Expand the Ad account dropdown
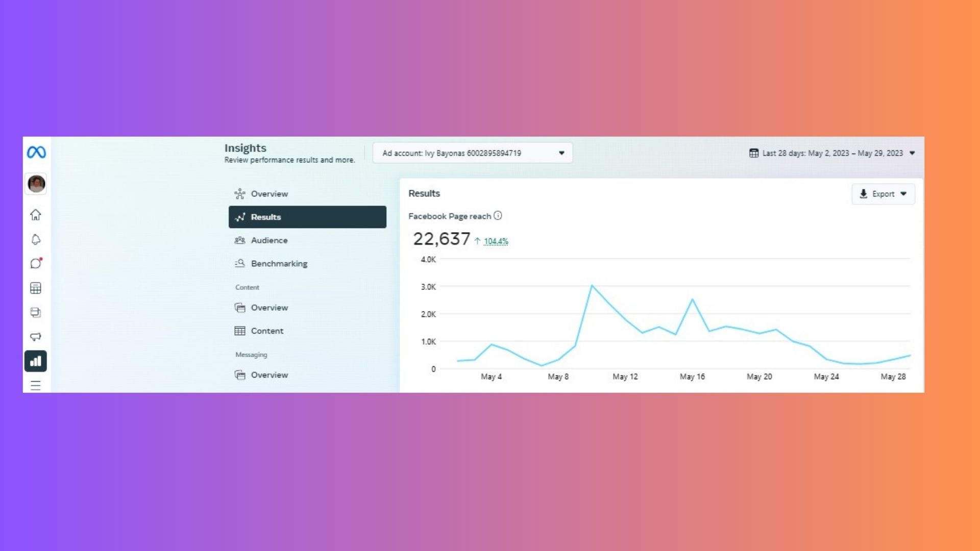This screenshot has height=551, width=980. point(473,153)
